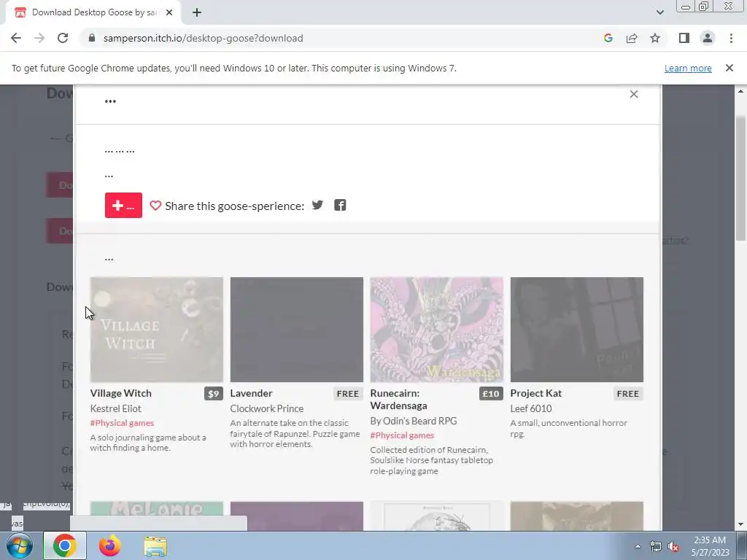This screenshot has height=560, width=747.
Task: Click the Chrome taskbar icon
Action: pos(65,545)
